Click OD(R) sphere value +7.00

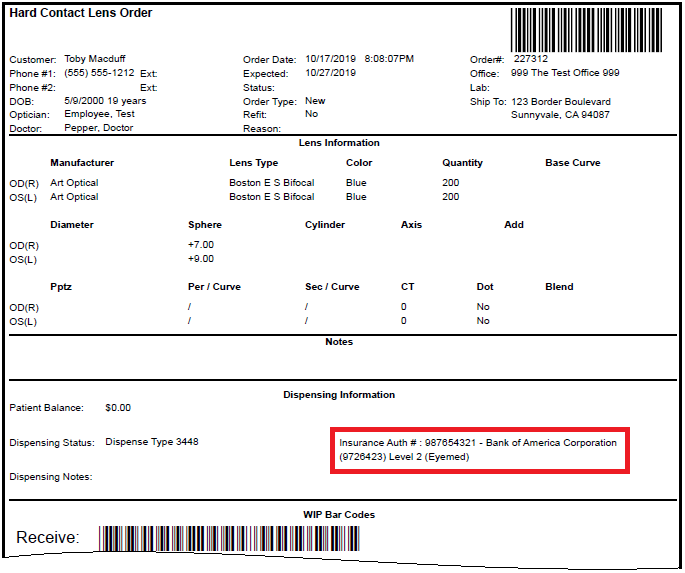coord(201,245)
